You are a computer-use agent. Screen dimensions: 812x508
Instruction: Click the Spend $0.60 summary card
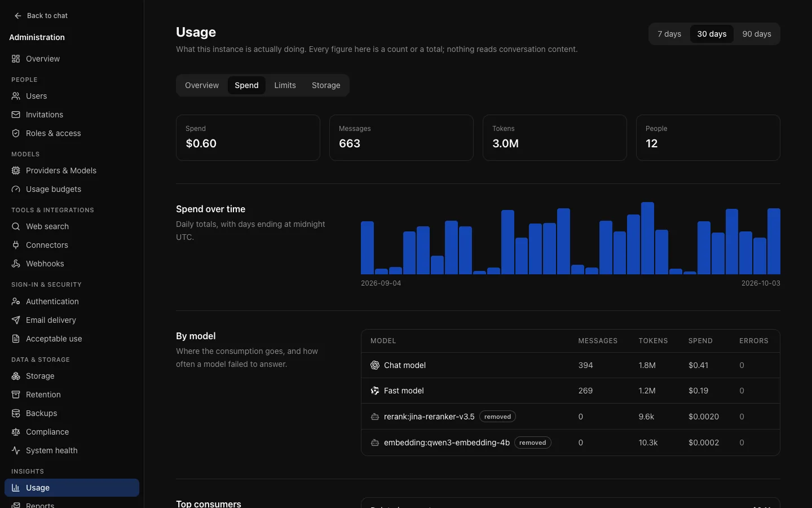click(x=248, y=138)
